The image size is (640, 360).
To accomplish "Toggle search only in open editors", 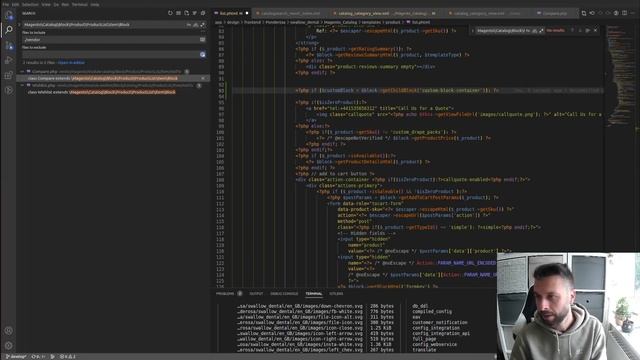I will click(202, 40).
